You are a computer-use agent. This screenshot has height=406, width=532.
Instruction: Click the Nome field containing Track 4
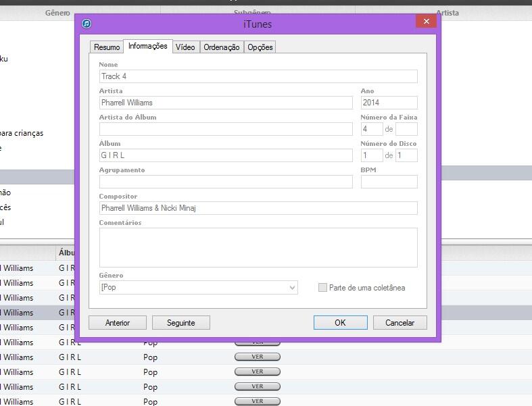coord(258,76)
